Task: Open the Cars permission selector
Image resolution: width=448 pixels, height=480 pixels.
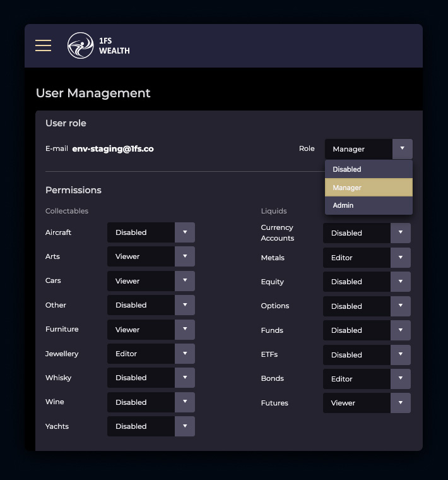Action: tap(151, 281)
